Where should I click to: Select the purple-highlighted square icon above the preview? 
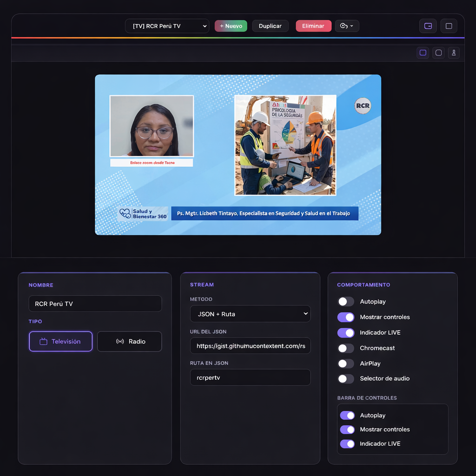[x=423, y=53]
